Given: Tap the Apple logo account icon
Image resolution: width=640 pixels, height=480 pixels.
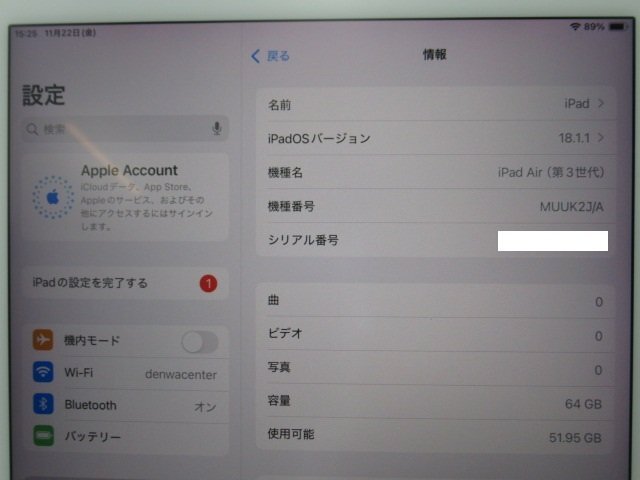Looking at the screenshot, I should pos(53,198).
